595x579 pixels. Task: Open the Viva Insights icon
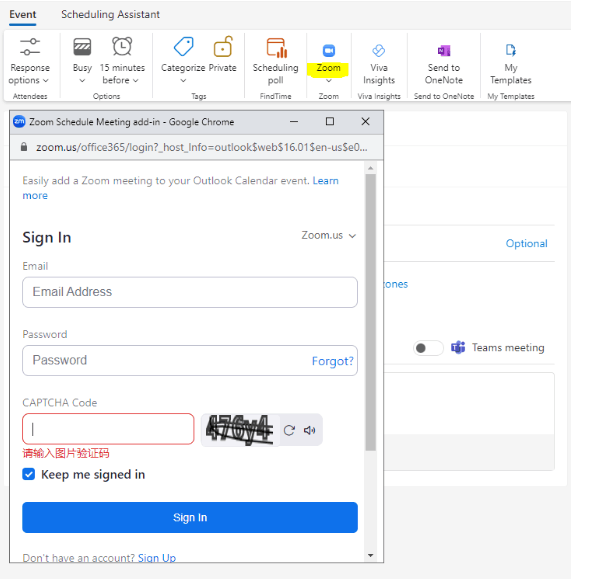pos(379,50)
